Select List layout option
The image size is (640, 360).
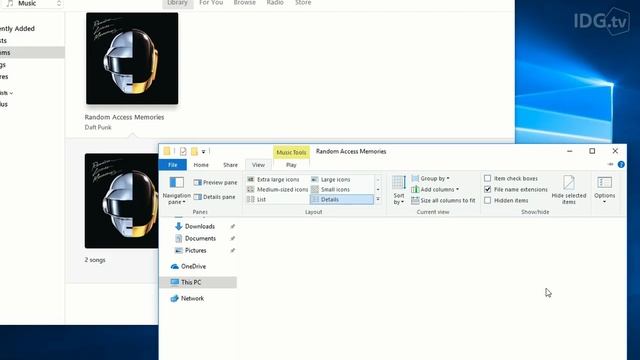[257, 199]
